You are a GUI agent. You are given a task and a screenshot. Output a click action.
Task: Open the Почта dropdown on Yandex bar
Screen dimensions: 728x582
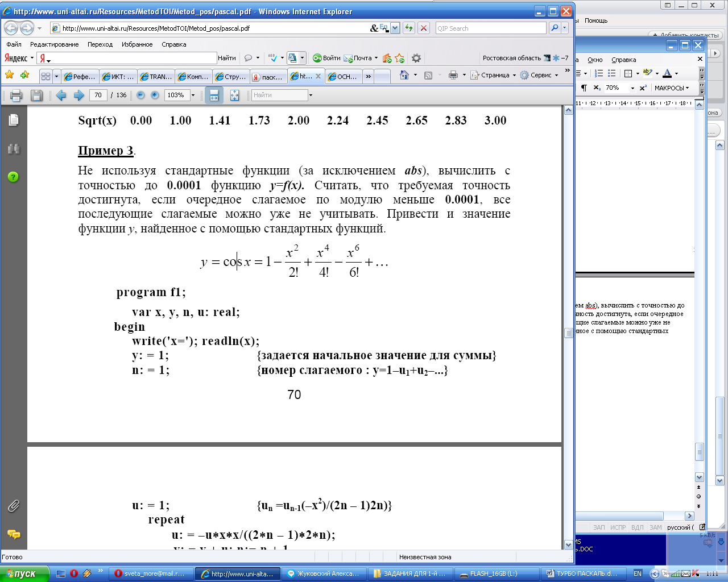(x=376, y=58)
